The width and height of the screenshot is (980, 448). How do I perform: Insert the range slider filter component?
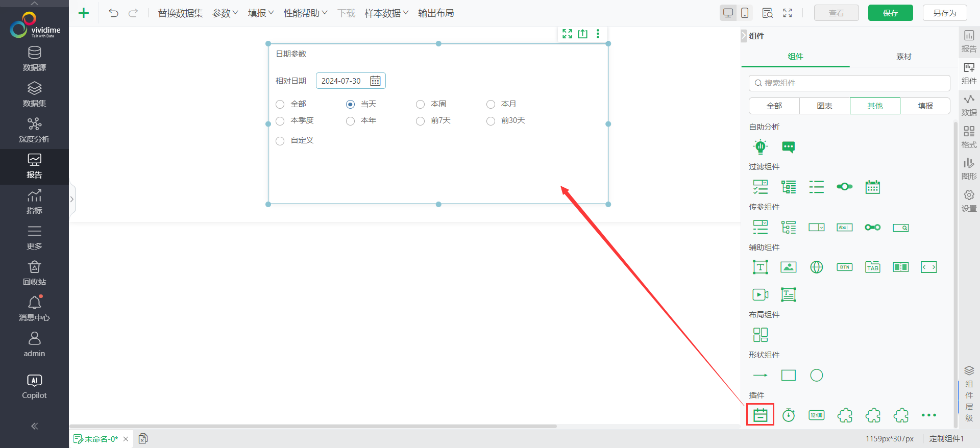845,187
